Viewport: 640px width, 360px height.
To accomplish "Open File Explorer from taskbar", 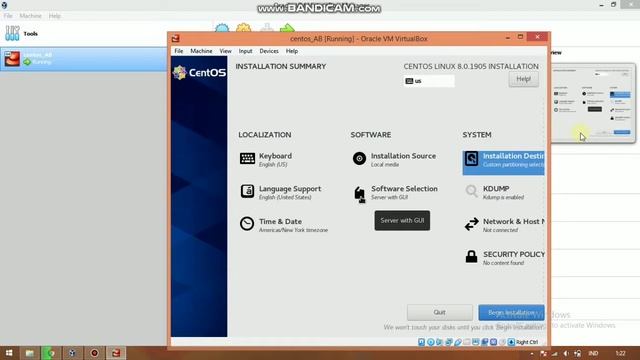I will point(30,353).
